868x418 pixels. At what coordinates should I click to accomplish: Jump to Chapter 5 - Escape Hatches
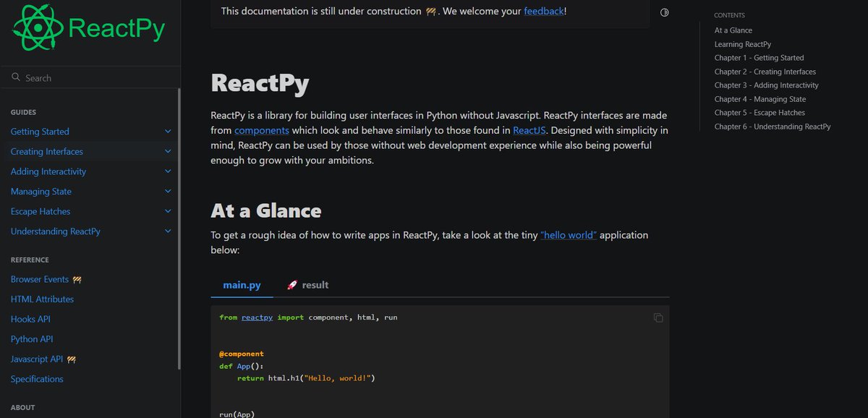(759, 113)
